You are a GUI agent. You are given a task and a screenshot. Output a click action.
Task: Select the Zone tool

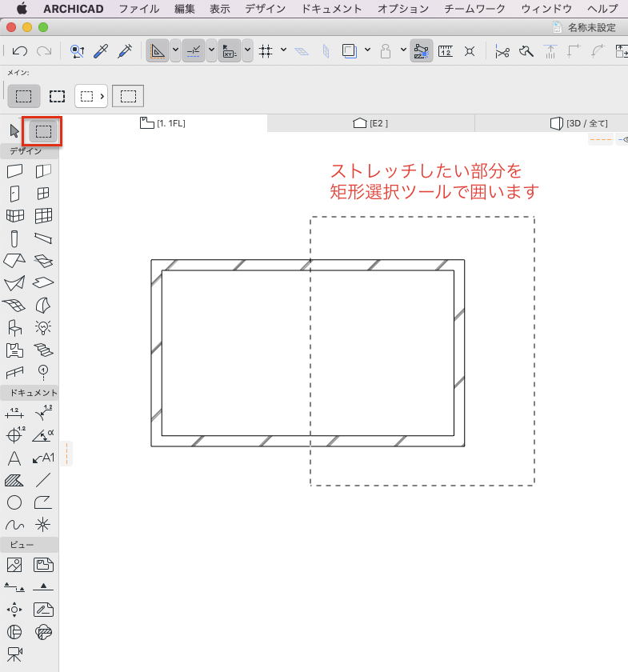tap(14, 350)
